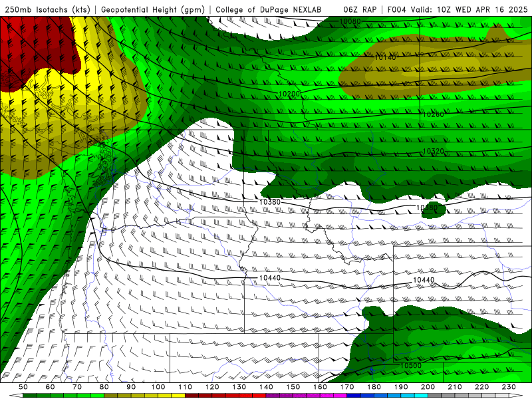Click the 10380 label beside the small green patch

tap(427, 207)
